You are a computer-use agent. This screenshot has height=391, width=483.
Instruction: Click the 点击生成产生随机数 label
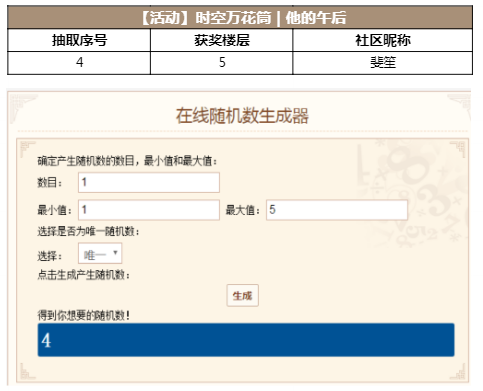83,275
